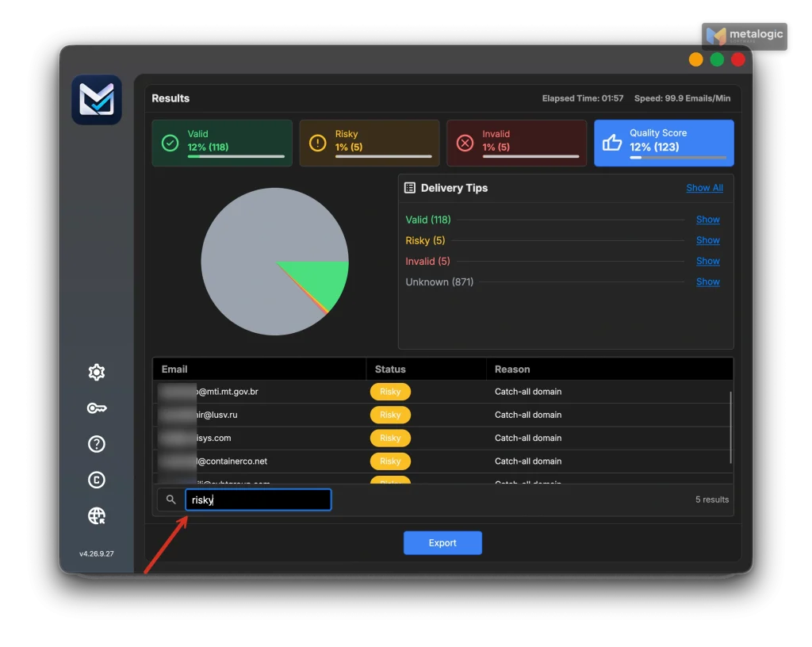Click the key license icon in sidebar
This screenshot has width=812, height=647.
[96, 408]
